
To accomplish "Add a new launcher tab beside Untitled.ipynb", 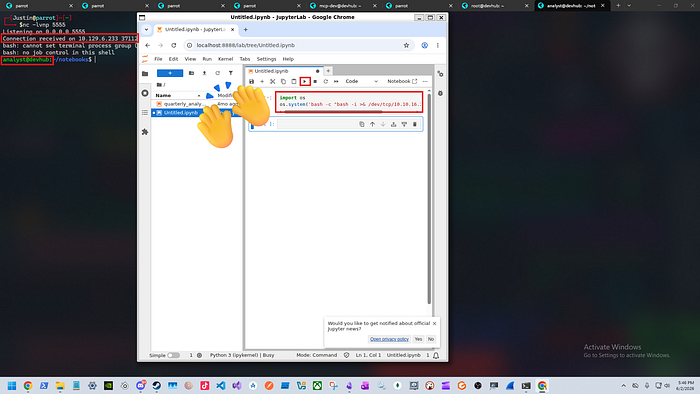I will (328, 71).
